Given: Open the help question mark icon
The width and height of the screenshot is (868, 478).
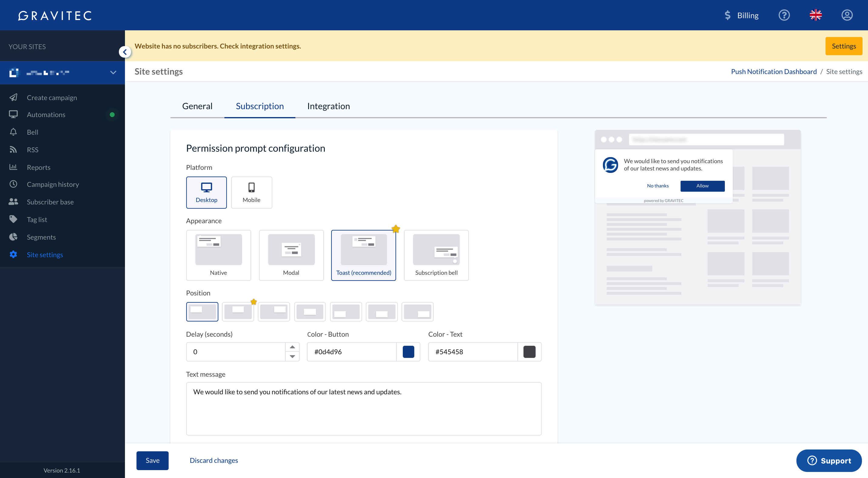Looking at the screenshot, I should [x=784, y=15].
